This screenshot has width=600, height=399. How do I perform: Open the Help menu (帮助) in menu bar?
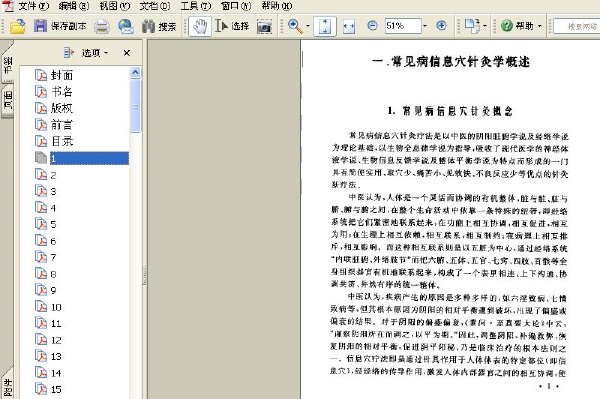coord(277,6)
